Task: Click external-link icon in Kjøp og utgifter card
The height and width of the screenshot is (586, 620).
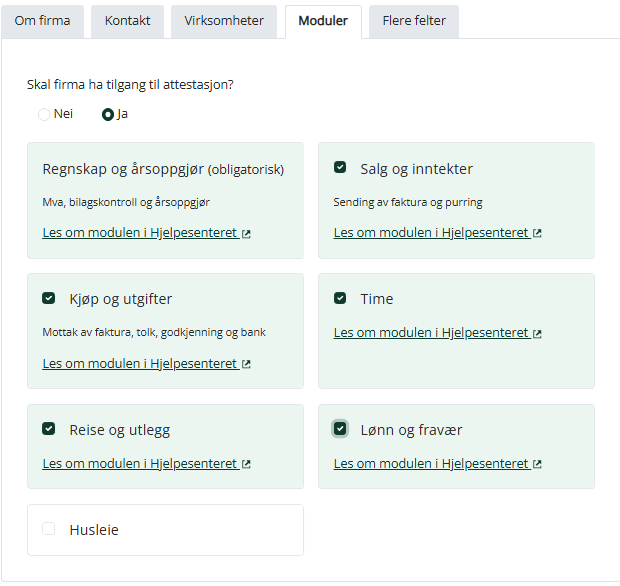Action: click(x=246, y=364)
